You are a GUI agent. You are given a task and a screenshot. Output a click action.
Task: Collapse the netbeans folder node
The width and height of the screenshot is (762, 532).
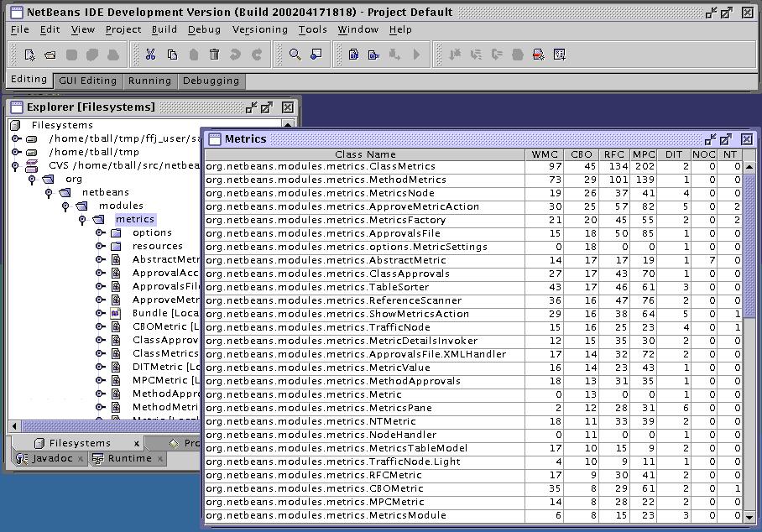tap(49, 193)
